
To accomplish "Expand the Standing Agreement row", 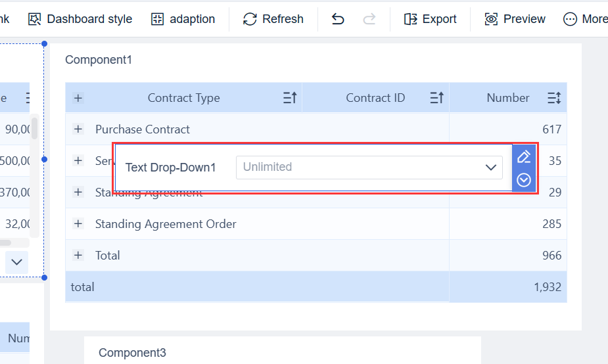I will click(78, 193).
